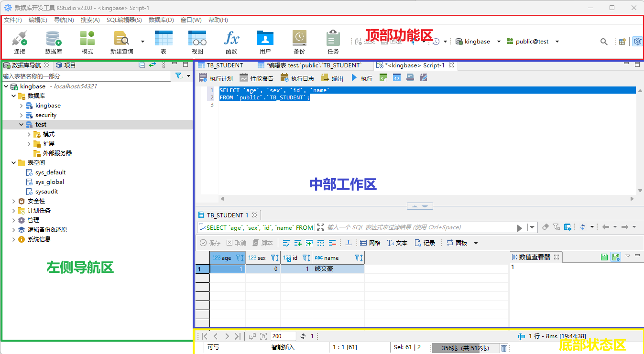Click the eraser icon to clear result filter
Image resolution: width=644 pixels, height=354 pixels.
coord(546,227)
